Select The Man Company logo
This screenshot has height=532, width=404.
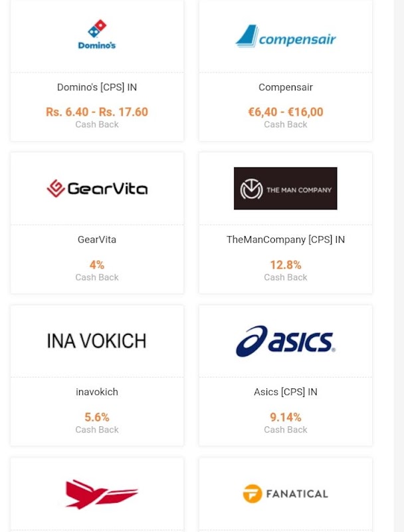(x=286, y=189)
